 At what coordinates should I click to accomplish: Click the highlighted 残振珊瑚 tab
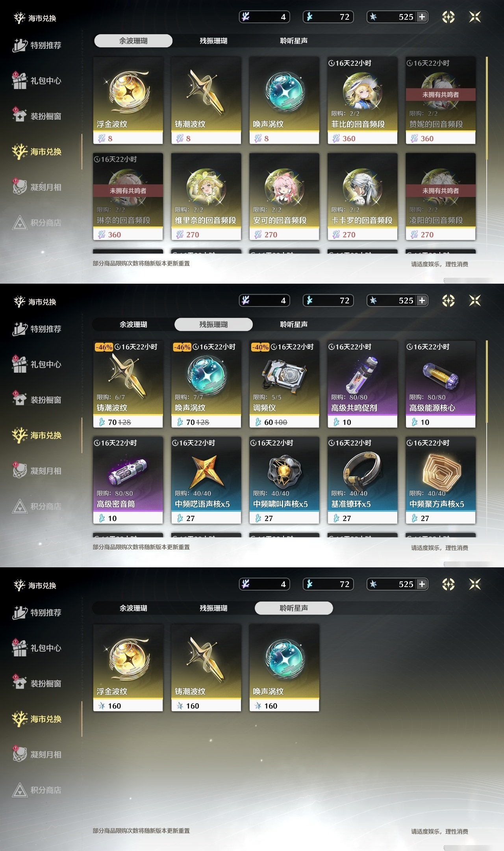tap(213, 325)
